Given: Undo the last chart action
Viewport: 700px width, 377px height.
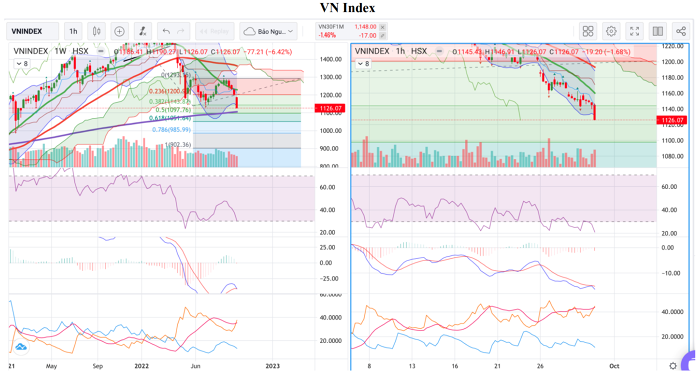Looking at the screenshot, I should [166, 31].
